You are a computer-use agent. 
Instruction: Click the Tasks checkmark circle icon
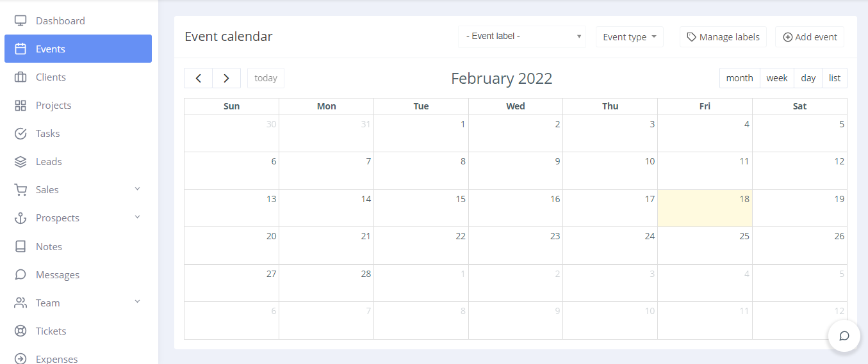tap(20, 133)
